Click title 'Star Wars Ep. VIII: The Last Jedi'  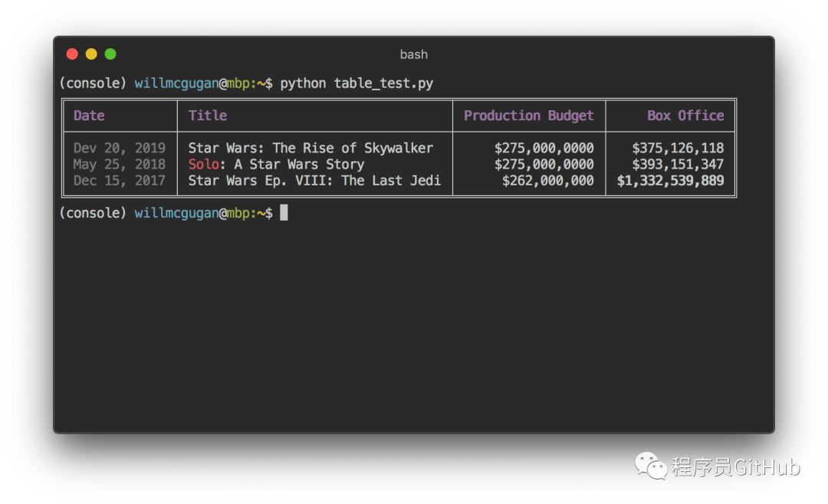[x=314, y=181]
